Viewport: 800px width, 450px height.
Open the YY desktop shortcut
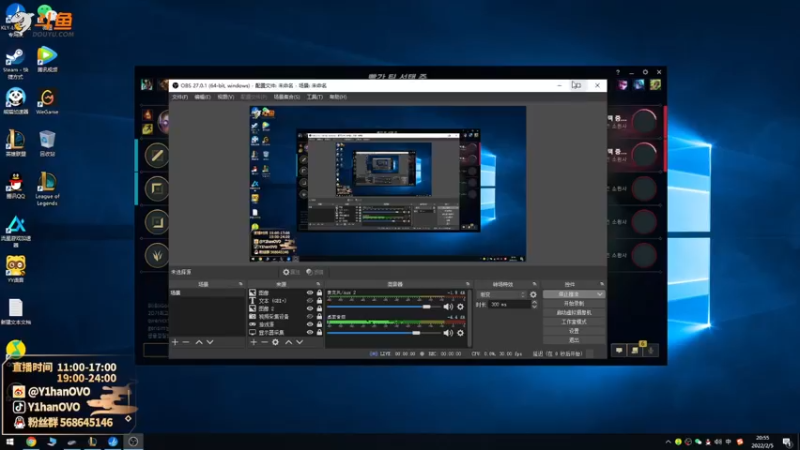(x=15, y=269)
